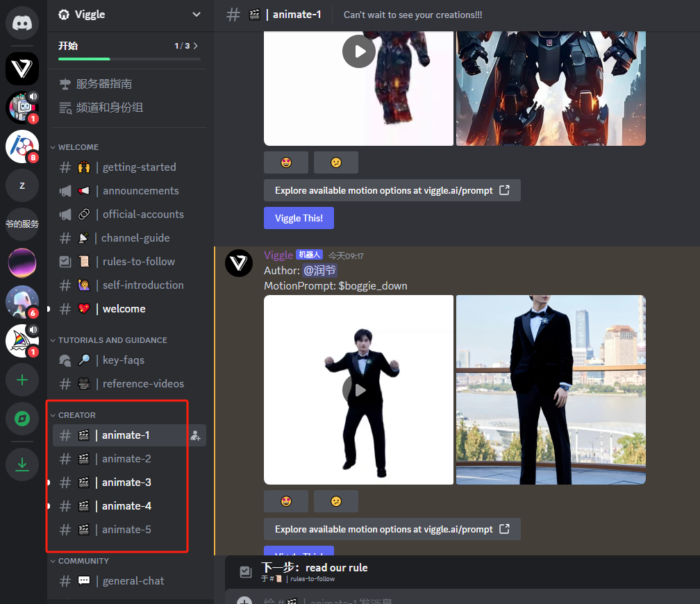Create invite via icon next to animate-1
Screen dimensions: 700x604
pos(196,435)
